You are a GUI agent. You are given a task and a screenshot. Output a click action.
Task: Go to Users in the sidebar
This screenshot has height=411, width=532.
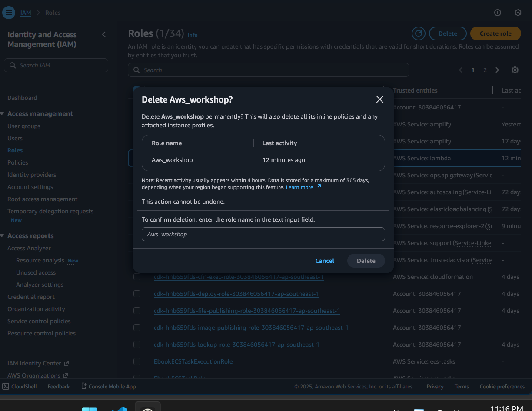15,138
